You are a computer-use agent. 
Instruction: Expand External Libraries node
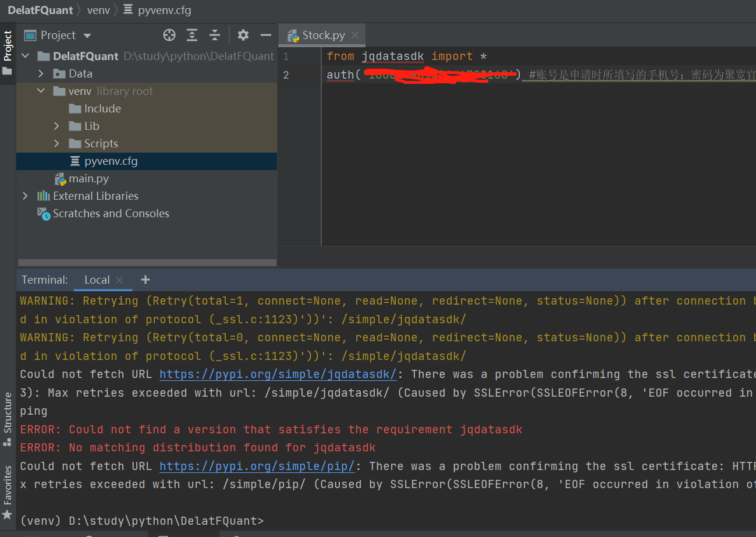point(25,196)
